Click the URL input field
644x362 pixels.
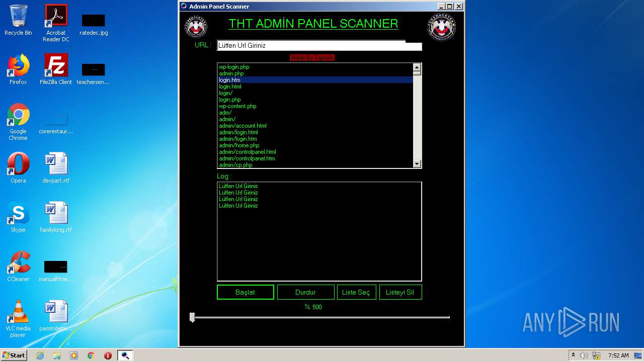(319, 45)
